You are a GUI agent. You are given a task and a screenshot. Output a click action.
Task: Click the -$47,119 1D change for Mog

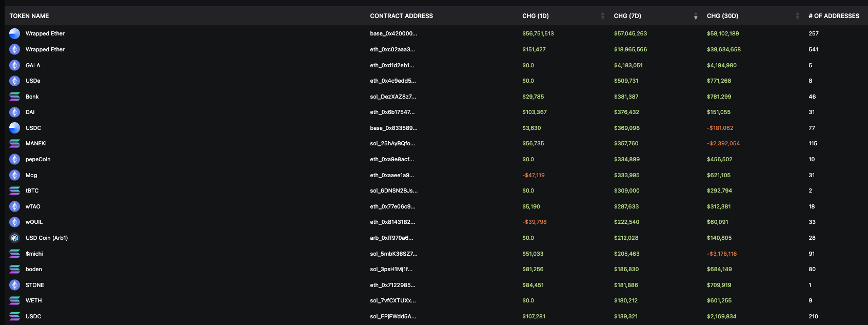click(x=534, y=175)
